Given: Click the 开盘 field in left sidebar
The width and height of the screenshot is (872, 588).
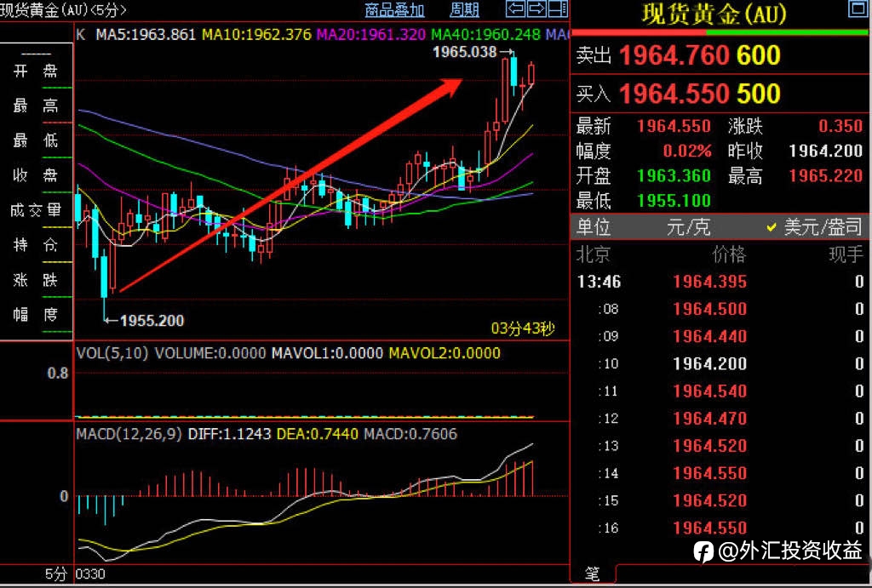Looking at the screenshot, I should pyautogui.click(x=36, y=71).
